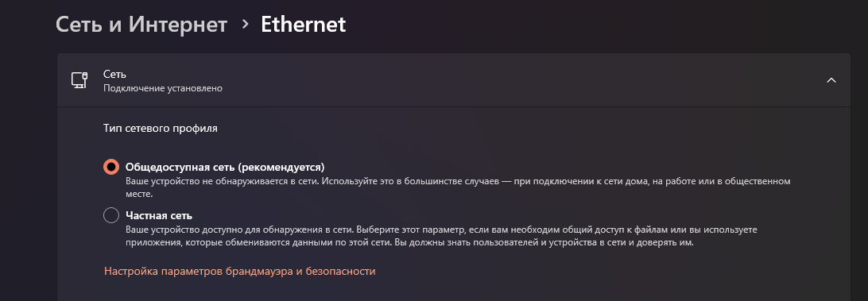The width and height of the screenshot is (868, 301).
Task: Click the Сеть section header label
Action: 115,74
